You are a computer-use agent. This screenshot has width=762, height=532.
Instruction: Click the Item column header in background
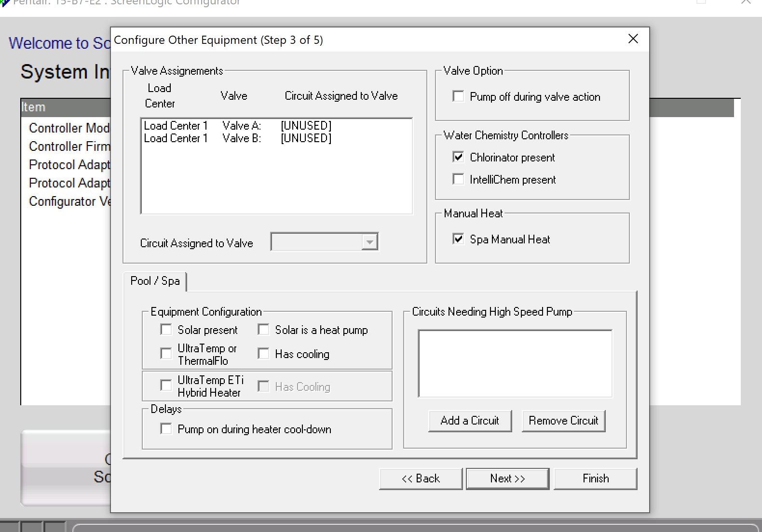tap(66, 107)
